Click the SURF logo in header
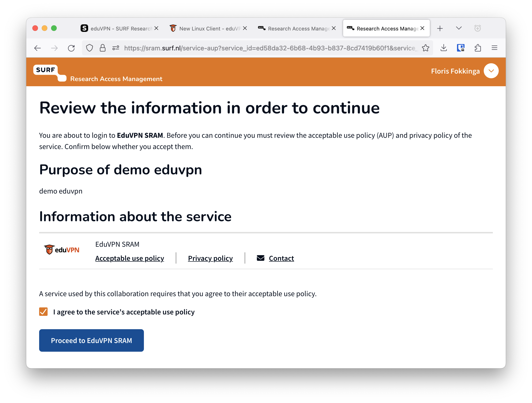532x403 pixels. click(50, 73)
